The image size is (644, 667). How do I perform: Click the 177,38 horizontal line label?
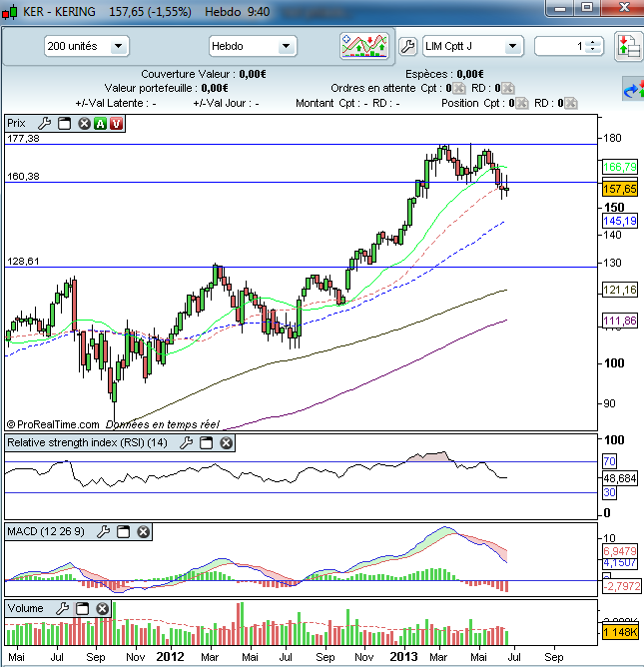coord(23,138)
